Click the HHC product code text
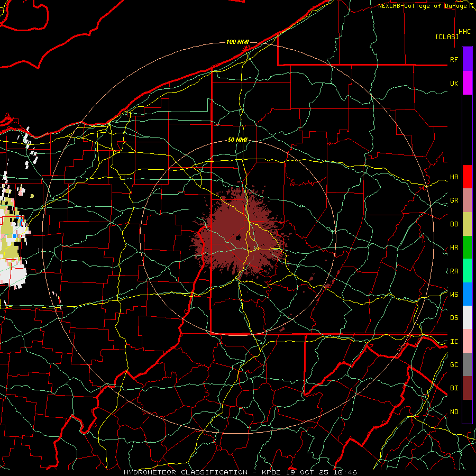The image size is (476, 476). 465,32
